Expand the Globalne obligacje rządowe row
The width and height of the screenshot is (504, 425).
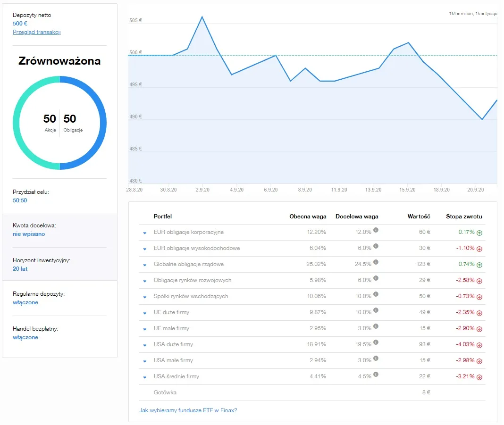coord(145,265)
